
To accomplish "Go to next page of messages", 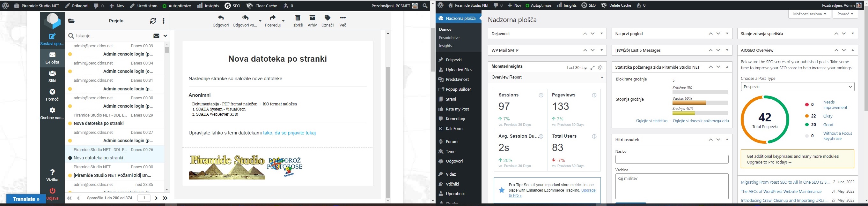I will click(x=156, y=198).
